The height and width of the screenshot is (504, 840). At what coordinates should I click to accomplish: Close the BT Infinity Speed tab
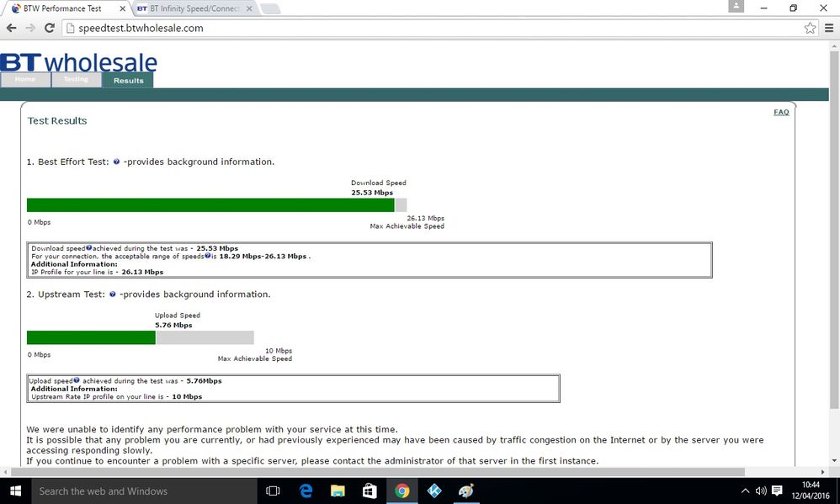(x=249, y=8)
